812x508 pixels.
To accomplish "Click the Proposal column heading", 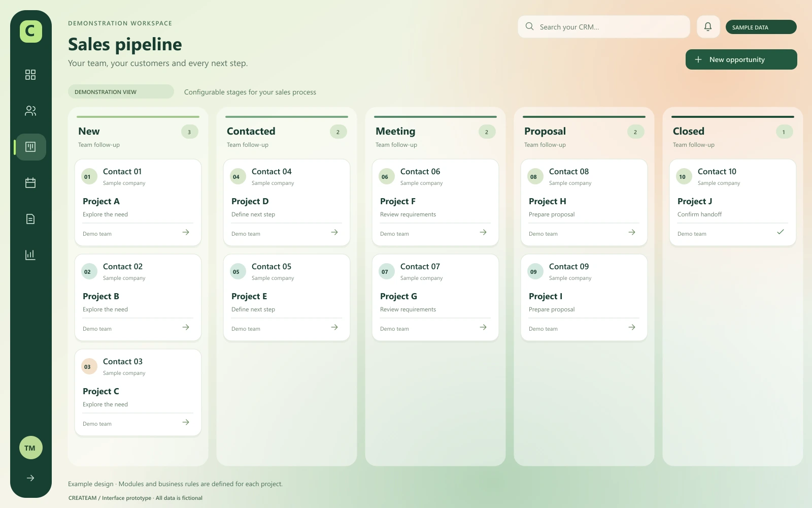I will click(545, 131).
